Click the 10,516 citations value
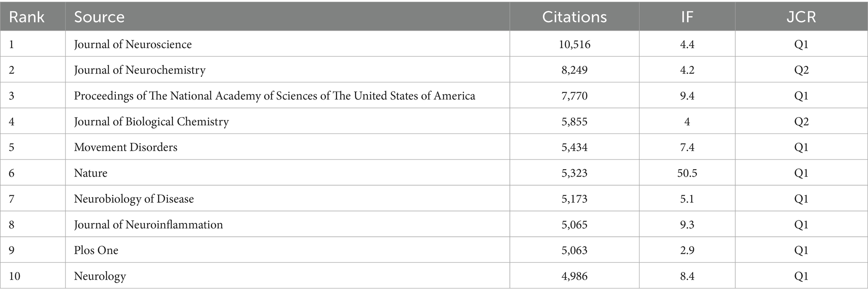The image size is (868, 296). (x=574, y=45)
